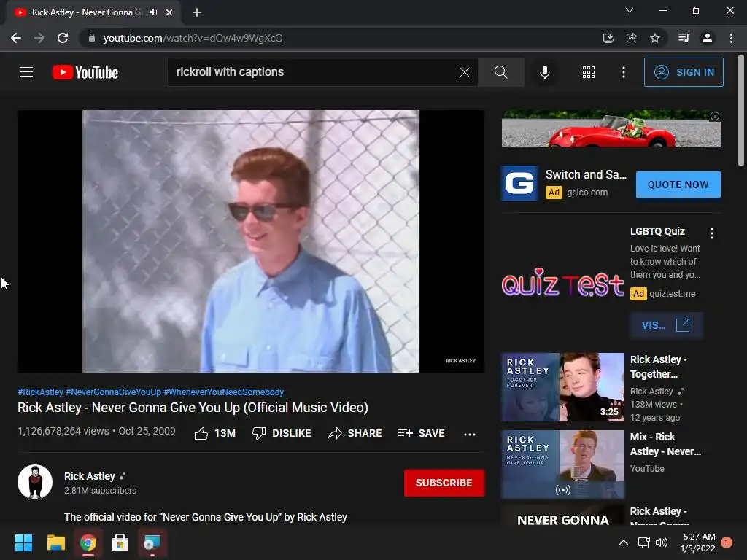Viewport: 747px width, 560px height.
Task: Click the QUOTE NOW ad button
Action: tap(678, 184)
